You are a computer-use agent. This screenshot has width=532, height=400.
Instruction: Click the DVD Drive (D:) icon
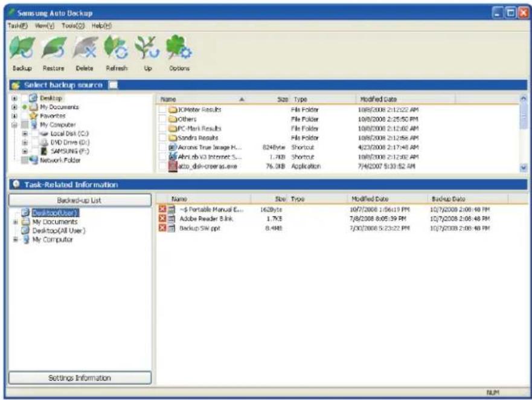[44, 142]
